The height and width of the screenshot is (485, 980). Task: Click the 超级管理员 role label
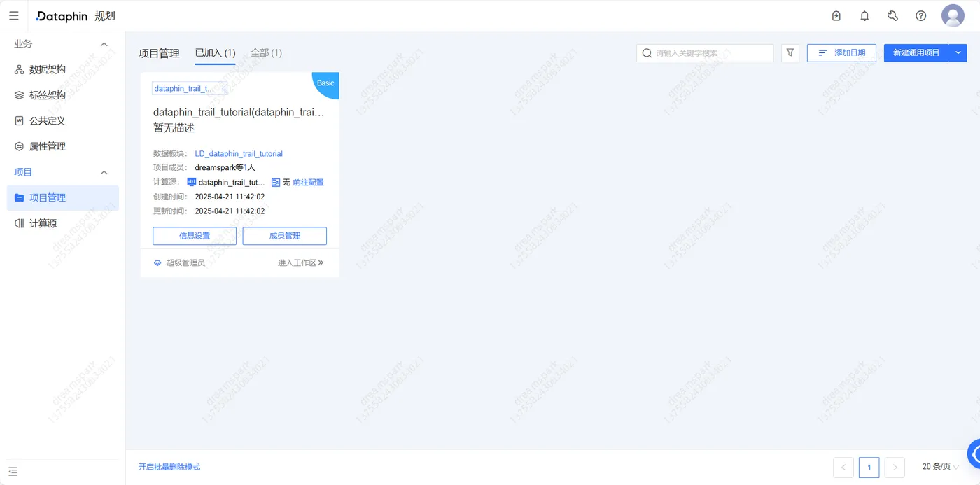(x=185, y=263)
